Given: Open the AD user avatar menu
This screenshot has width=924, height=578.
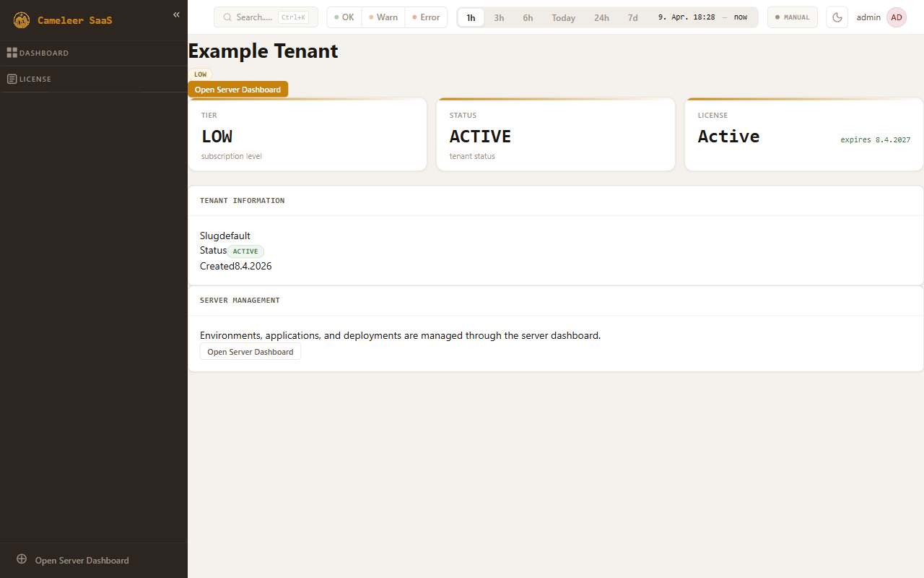Looking at the screenshot, I should (x=896, y=17).
